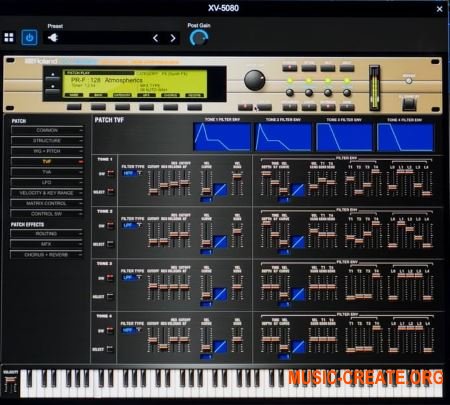450x405 pixels.
Task: Click Tone 1 filter envelope graph
Action: (222, 137)
